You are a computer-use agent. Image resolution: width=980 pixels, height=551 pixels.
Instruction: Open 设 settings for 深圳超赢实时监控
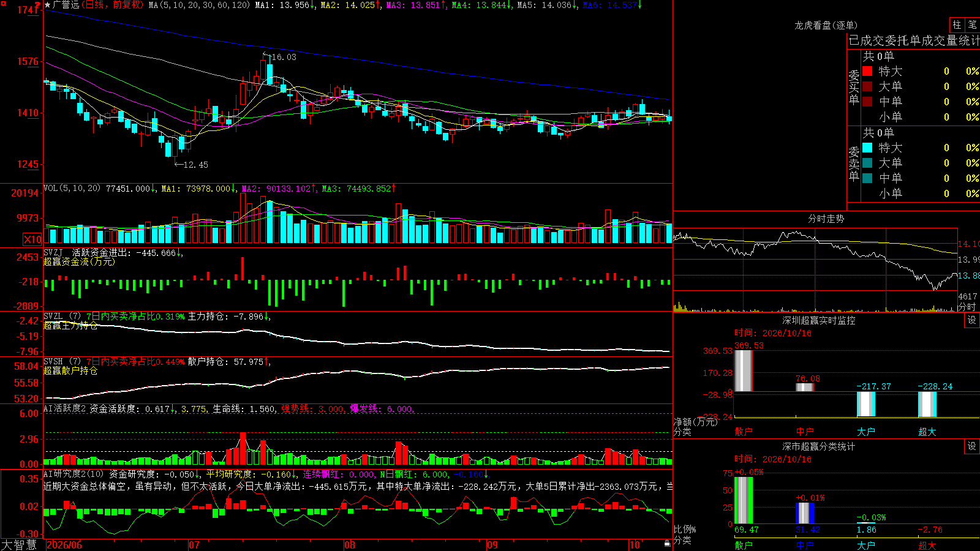(x=972, y=320)
